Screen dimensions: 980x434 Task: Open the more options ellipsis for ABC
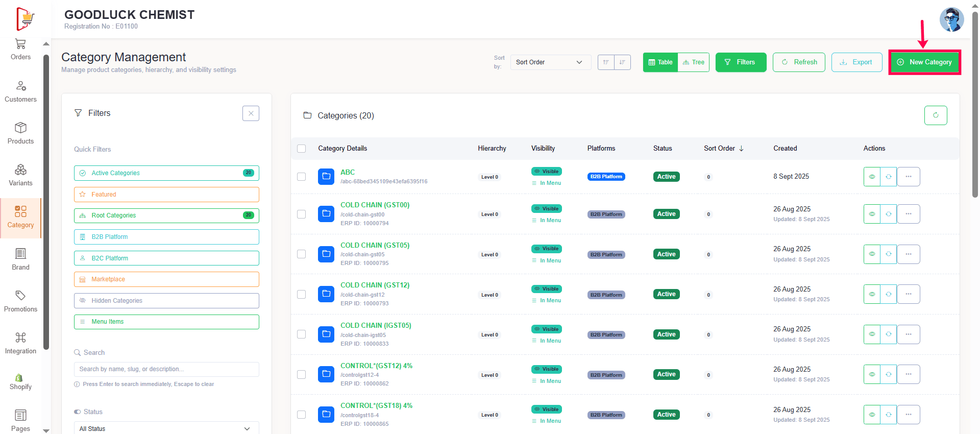(908, 177)
